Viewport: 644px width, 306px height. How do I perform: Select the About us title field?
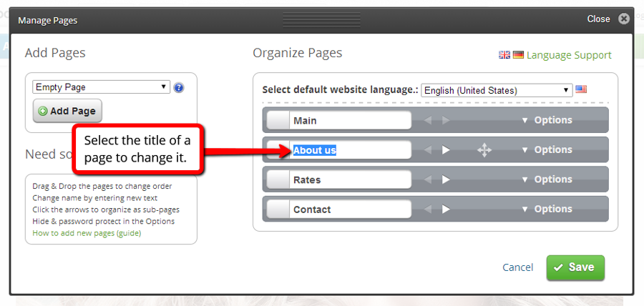click(x=349, y=150)
